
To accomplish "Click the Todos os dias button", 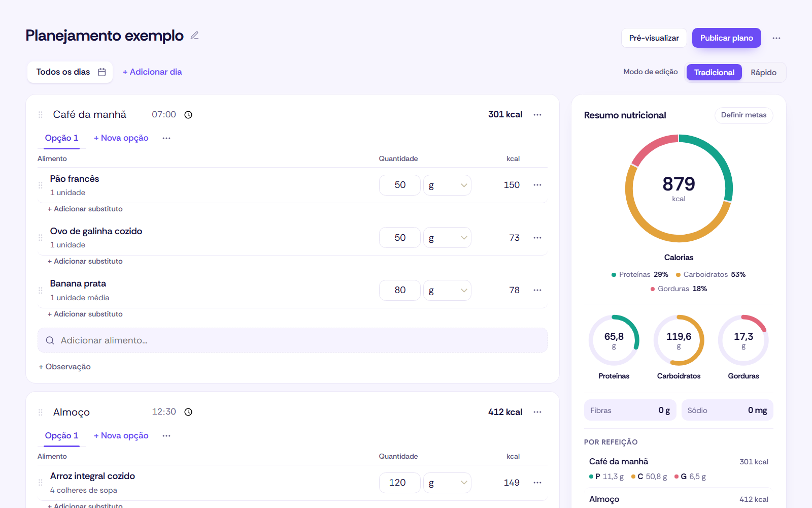I will tap(70, 72).
